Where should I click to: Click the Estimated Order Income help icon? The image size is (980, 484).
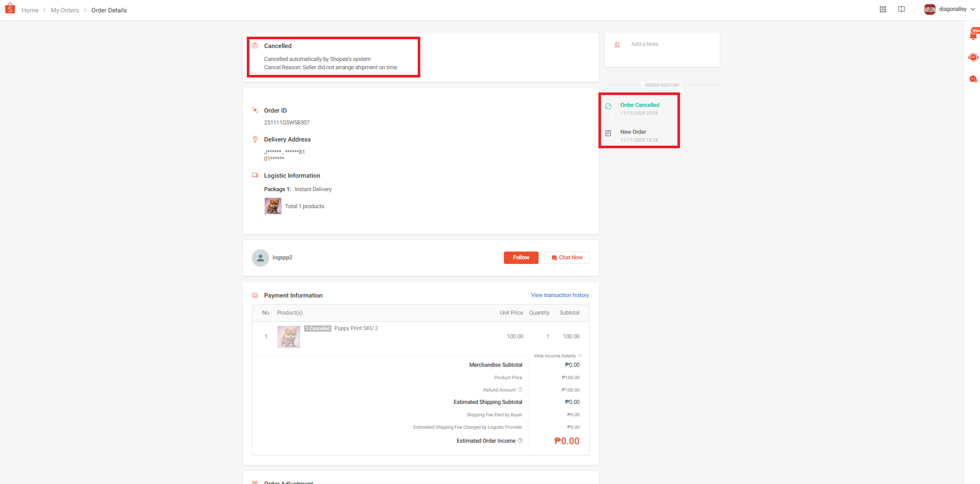520,441
